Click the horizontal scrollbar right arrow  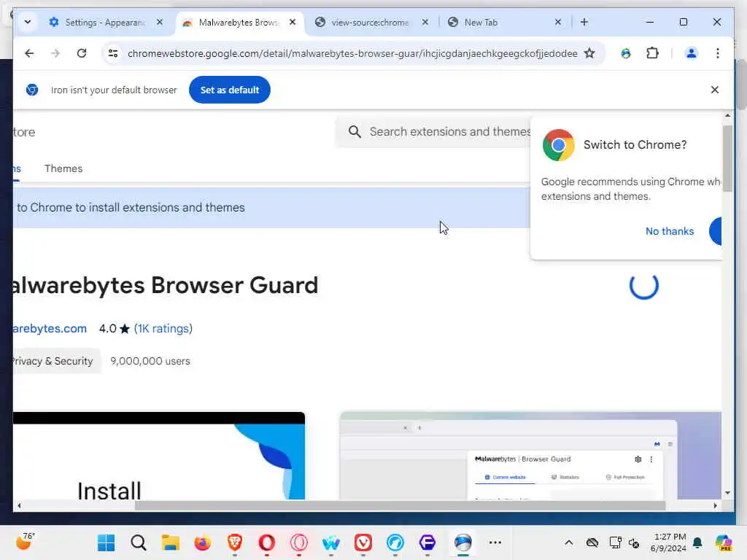(x=715, y=506)
